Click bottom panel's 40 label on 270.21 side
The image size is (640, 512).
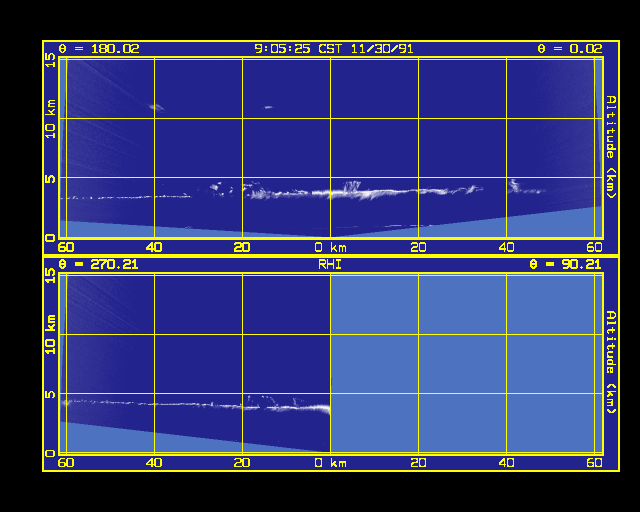(154, 463)
